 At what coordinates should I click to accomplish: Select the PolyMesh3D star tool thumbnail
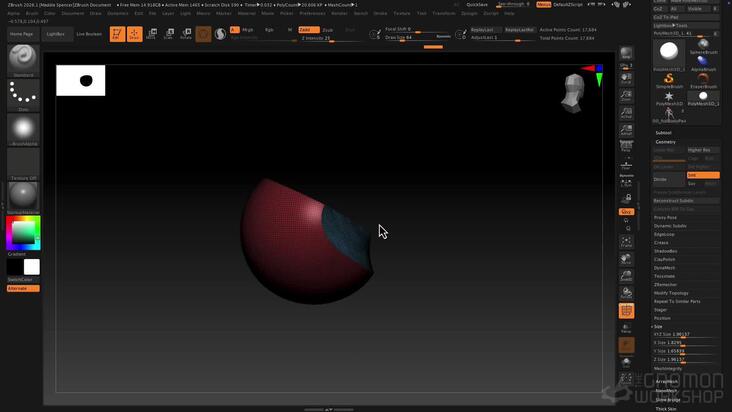669,98
